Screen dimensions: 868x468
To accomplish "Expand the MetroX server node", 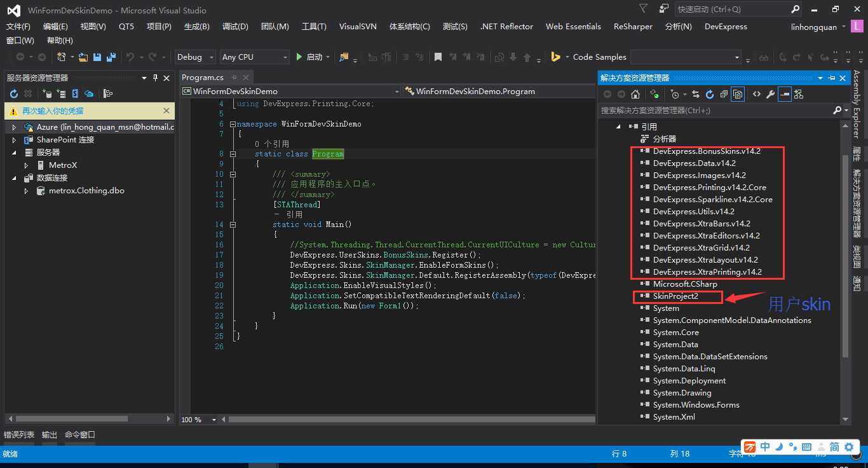I will pyautogui.click(x=26, y=165).
